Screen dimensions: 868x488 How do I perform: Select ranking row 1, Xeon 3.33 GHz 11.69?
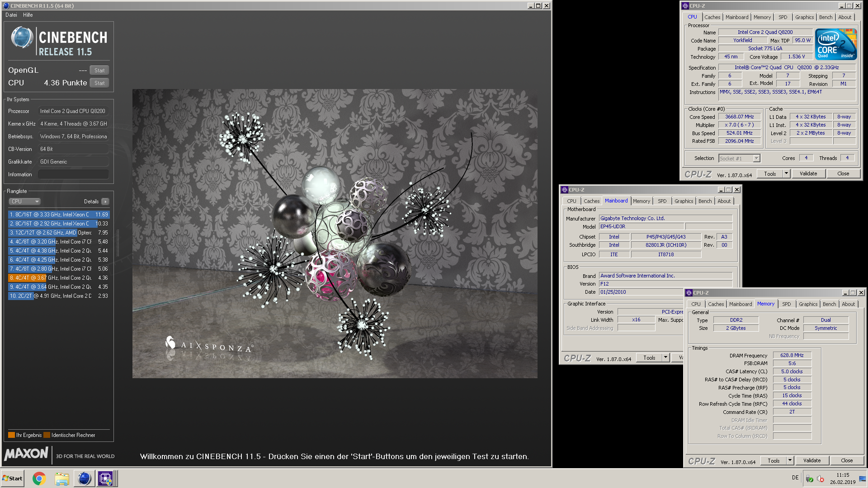click(x=59, y=215)
